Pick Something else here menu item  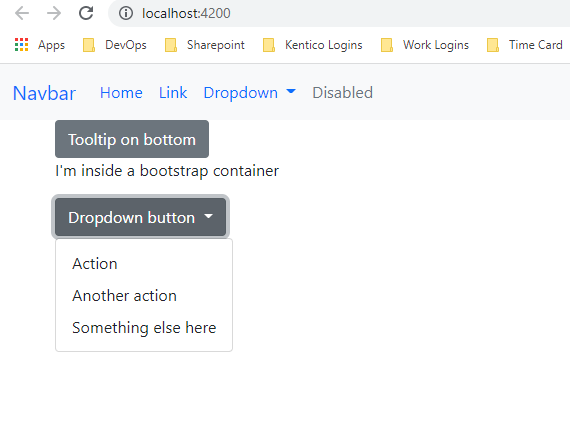click(x=144, y=328)
